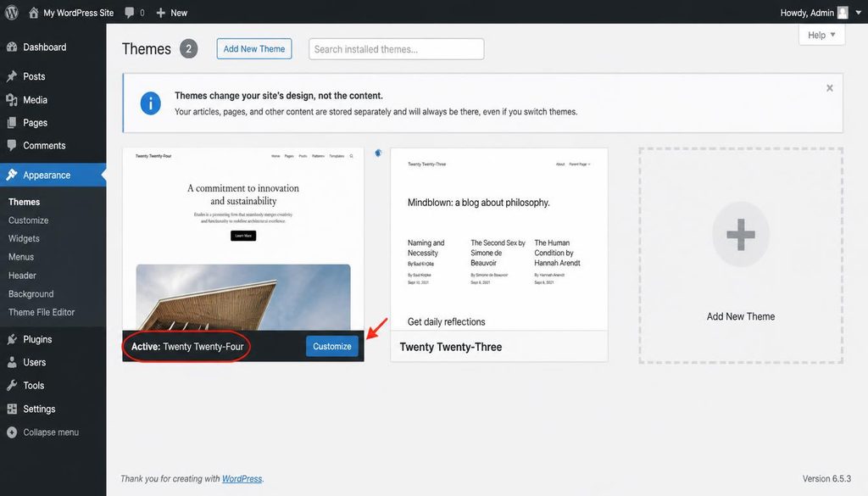Click the Add New Theme placeholder label
The width and height of the screenshot is (868, 496).
[x=741, y=316]
